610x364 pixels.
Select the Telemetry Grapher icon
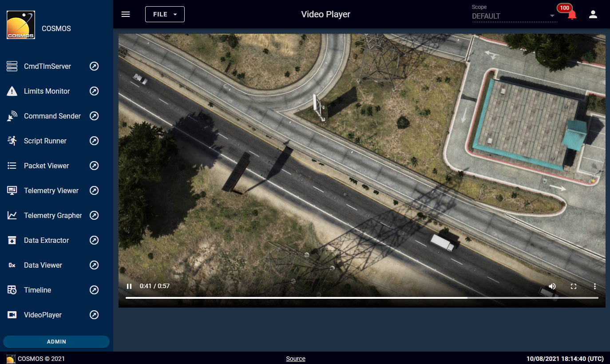click(x=12, y=215)
